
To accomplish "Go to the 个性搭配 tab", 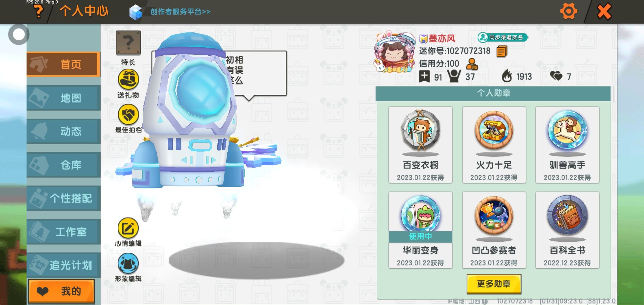I will (x=64, y=198).
